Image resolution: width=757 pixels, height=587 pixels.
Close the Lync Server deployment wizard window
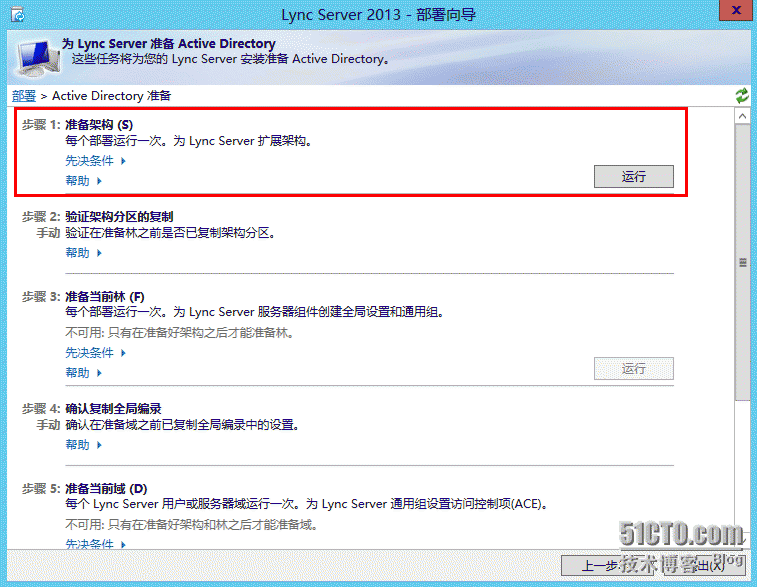[736, 10]
